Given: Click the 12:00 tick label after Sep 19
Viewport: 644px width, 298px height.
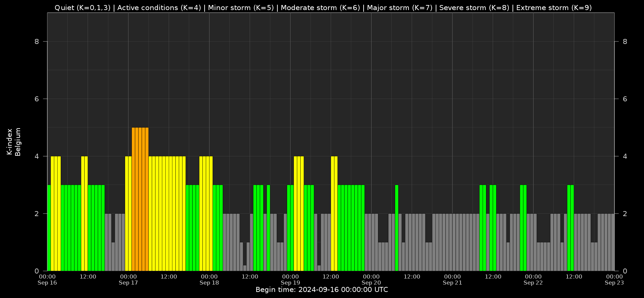Looking at the screenshot, I should (331, 277).
